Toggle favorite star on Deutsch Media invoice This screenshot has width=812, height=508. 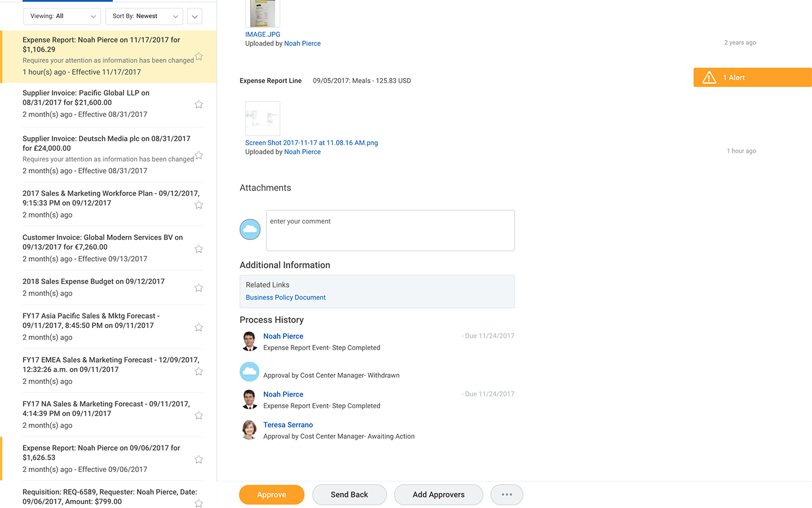pos(198,155)
